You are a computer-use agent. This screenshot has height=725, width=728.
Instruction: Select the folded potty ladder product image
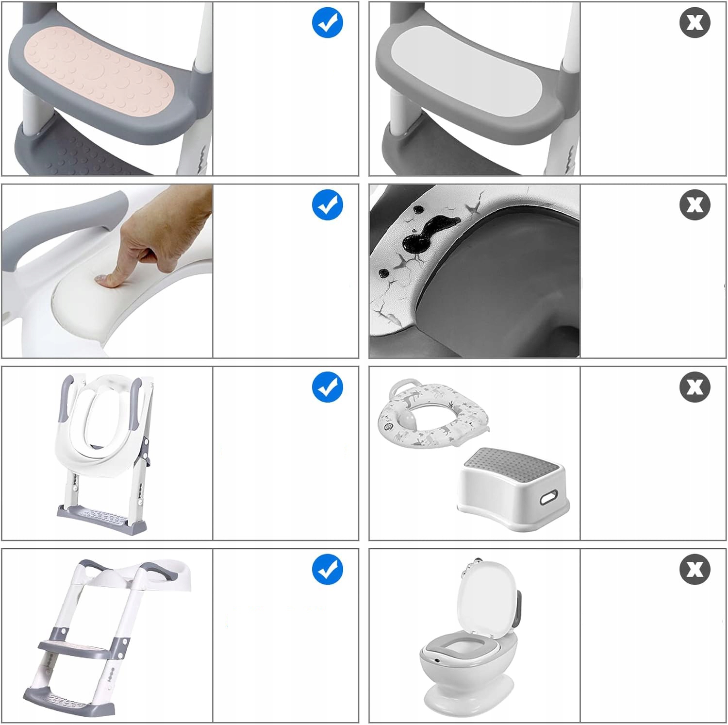[x=107, y=453]
